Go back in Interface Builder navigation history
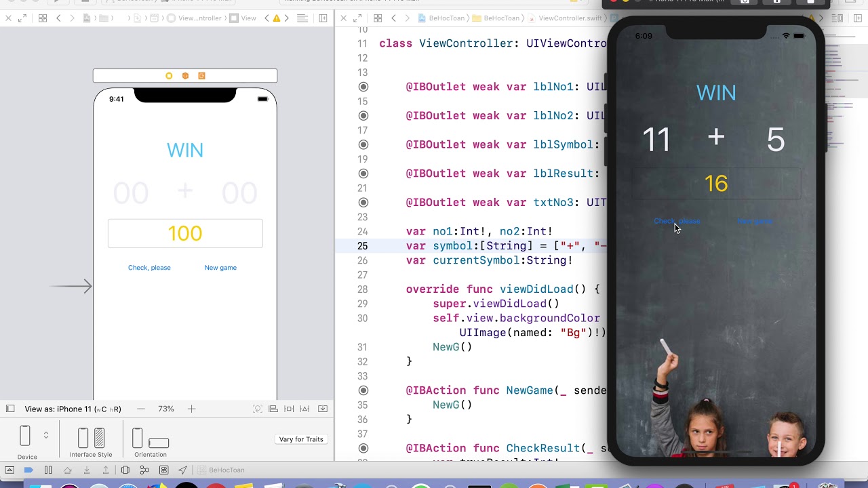Screen dimensions: 868x488 pos(58,18)
